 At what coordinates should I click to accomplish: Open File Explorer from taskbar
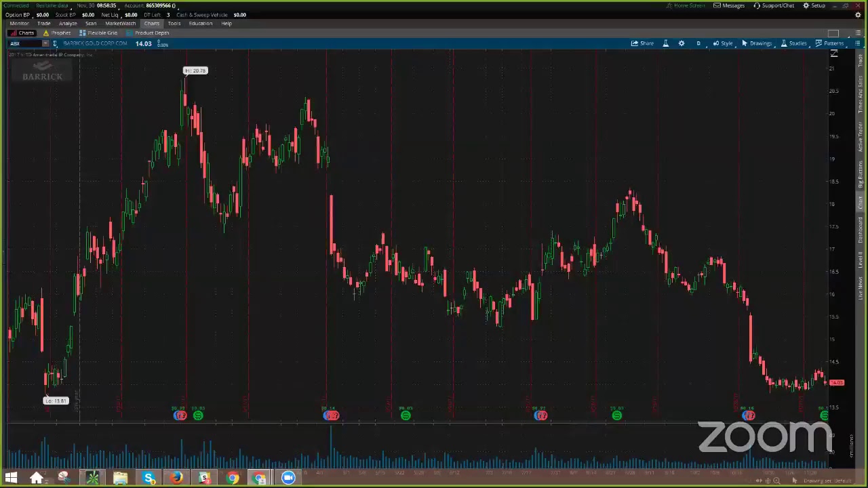point(120,478)
